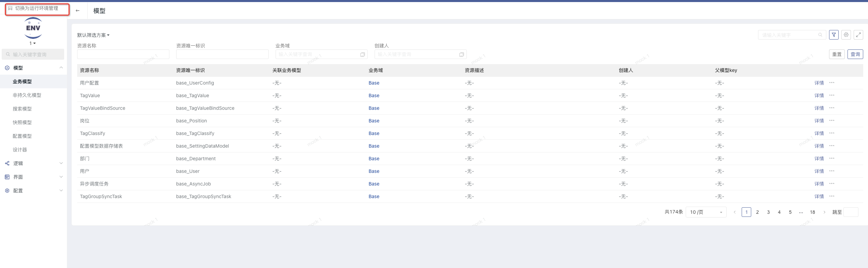The width and height of the screenshot is (868, 268).
Task: Select 快照模型 menu item
Action: [x=33, y=122]
